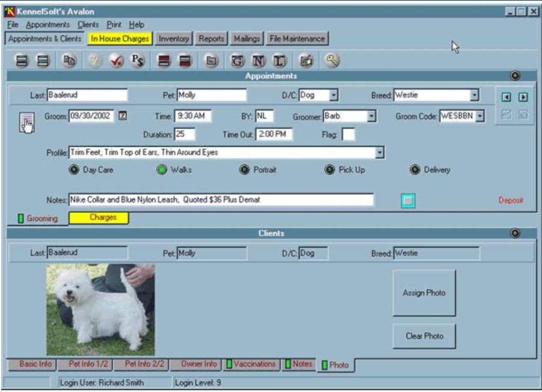Expand the Groomer dropdown showing Barb
The height and width of the screenshot is (392, 542).
[372, 116]
